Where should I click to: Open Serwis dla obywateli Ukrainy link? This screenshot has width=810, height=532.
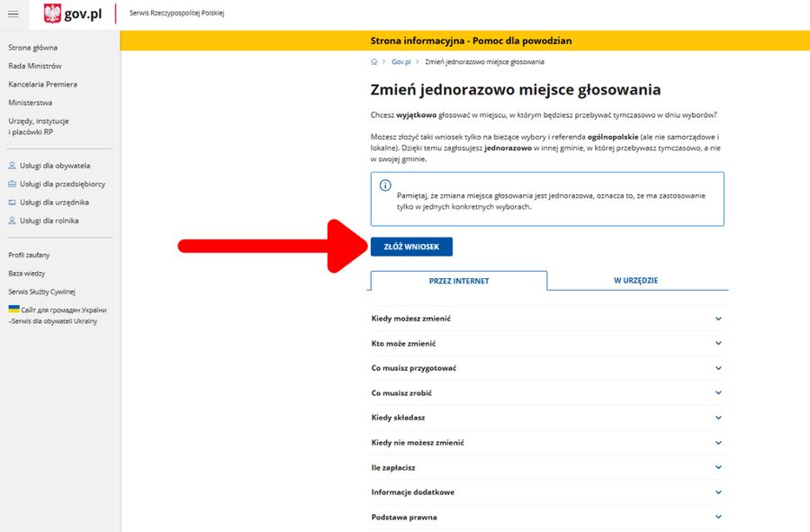point(58,316)
